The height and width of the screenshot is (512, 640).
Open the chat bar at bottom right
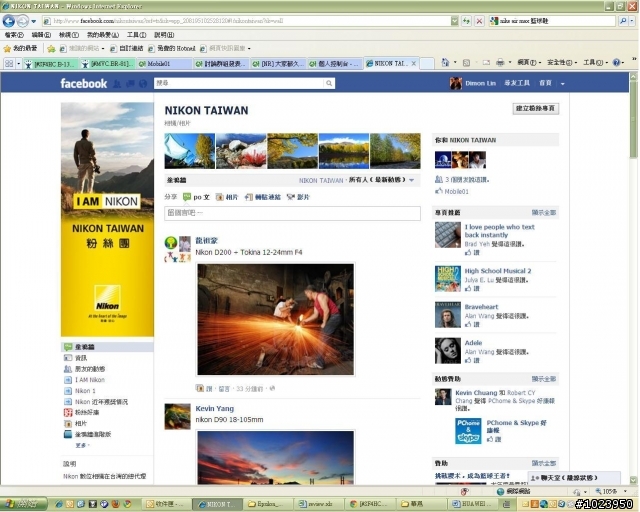tap(574, 478)
